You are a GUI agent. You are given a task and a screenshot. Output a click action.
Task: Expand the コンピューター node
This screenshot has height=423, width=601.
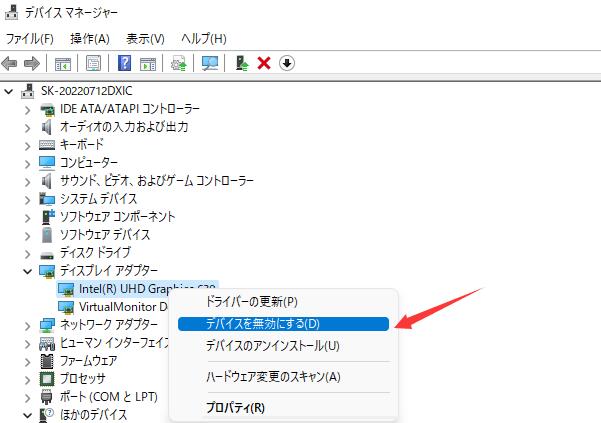coord(27,164)
